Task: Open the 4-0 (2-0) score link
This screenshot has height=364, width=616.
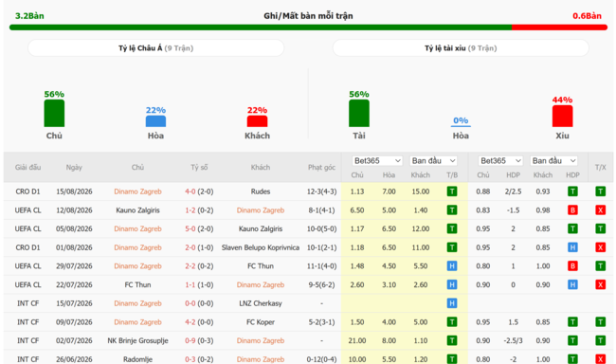Action: [199, 191]
